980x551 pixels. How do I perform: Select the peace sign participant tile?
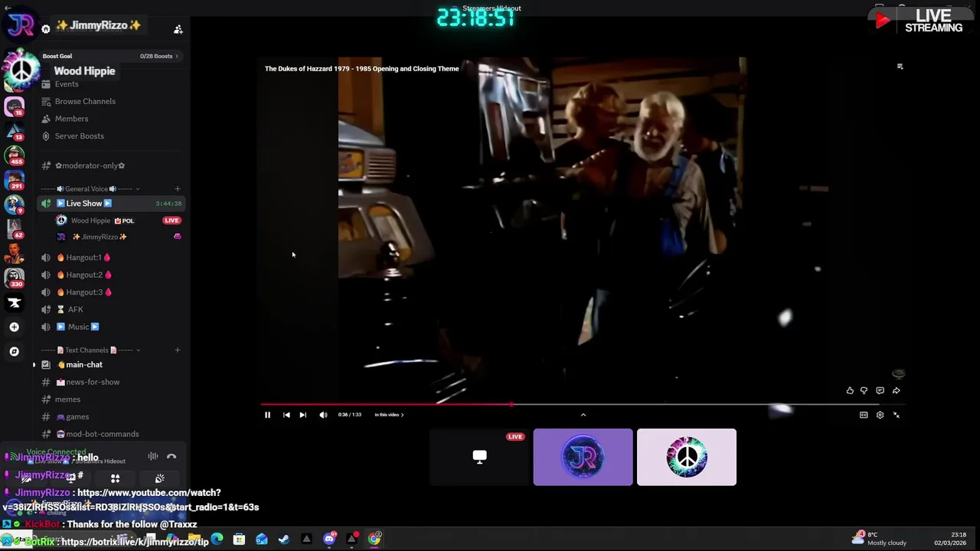[x=686, y=457]
